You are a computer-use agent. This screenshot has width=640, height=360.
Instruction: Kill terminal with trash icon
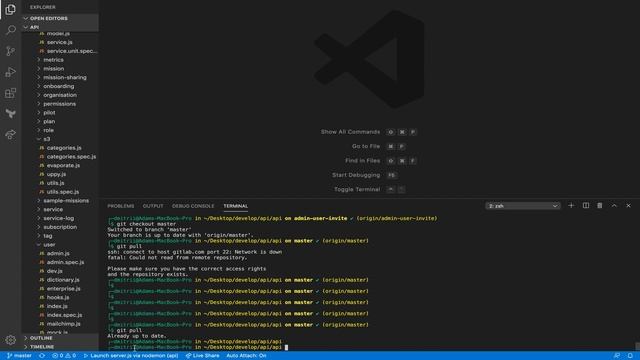pyautogui.click(x=600, y=206)
